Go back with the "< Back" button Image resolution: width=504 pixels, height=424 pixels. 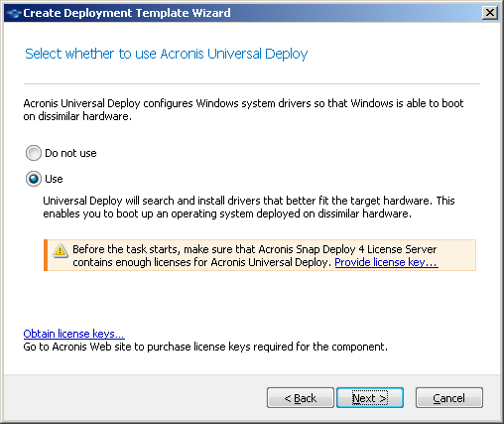tap(301, 398)
